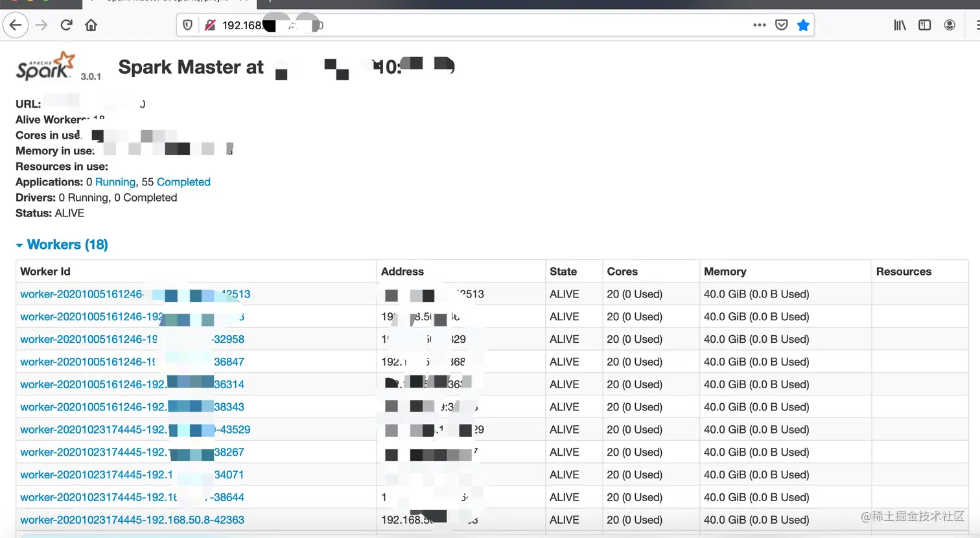Image resolution: width=980 pixels, height=538 pixels.
Task: Select "40.0 GiB (0.0 B Used)" for worker 38343
Action: click(x=756, y=407)
